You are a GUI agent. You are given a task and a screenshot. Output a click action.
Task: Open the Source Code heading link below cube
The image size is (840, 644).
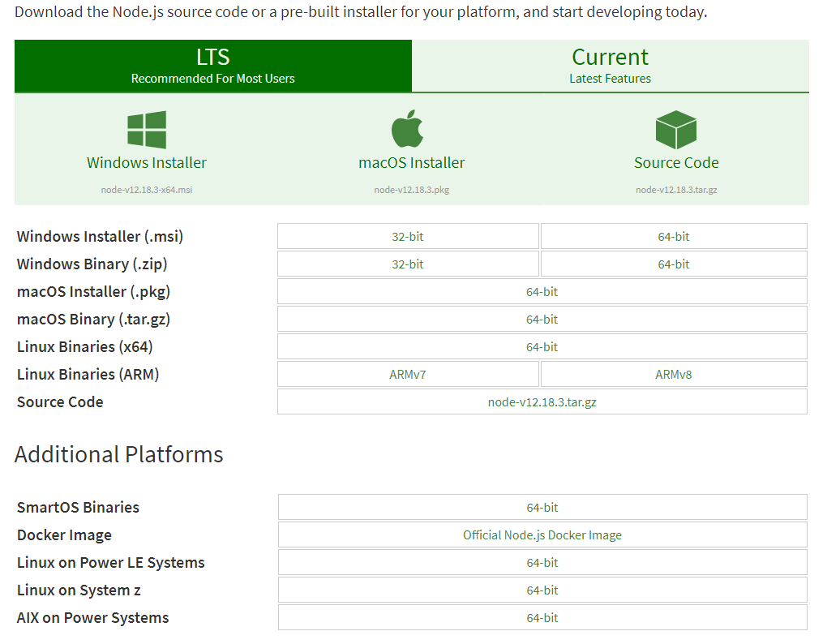(x=676, y=162)
